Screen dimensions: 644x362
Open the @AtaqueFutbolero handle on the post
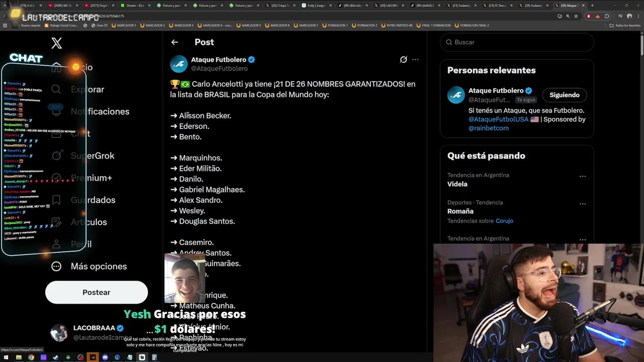pyautogui.click(x=219, y=68)
